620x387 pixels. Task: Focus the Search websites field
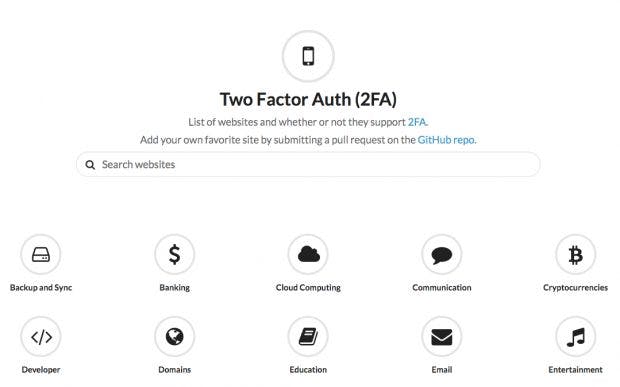point(308,164)
